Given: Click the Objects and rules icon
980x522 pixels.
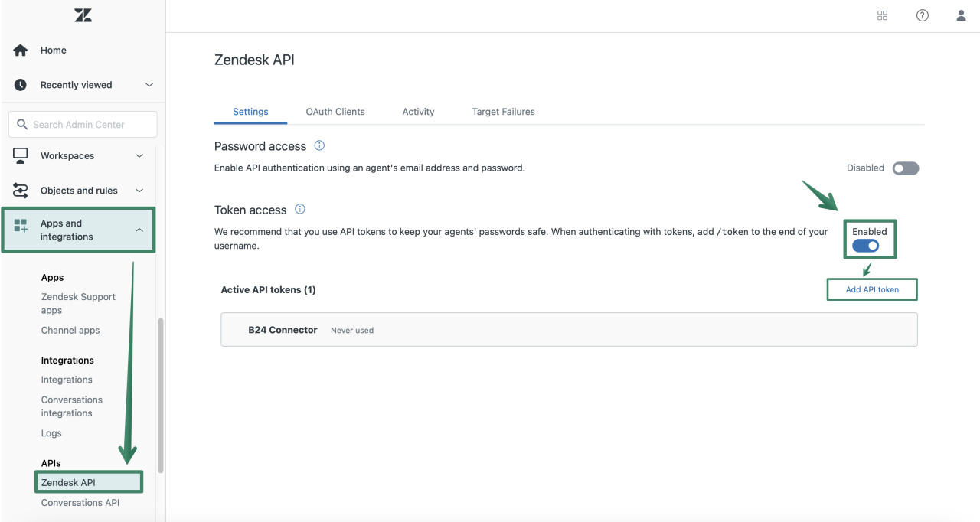Looking at the screenshot, I should pyautogui.click(x=20, y=190).
